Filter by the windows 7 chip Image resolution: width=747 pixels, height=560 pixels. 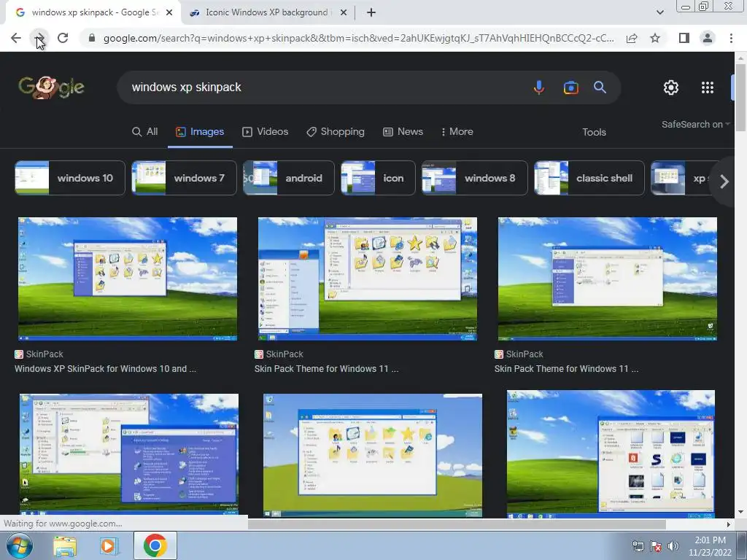(x=184, y=178)
